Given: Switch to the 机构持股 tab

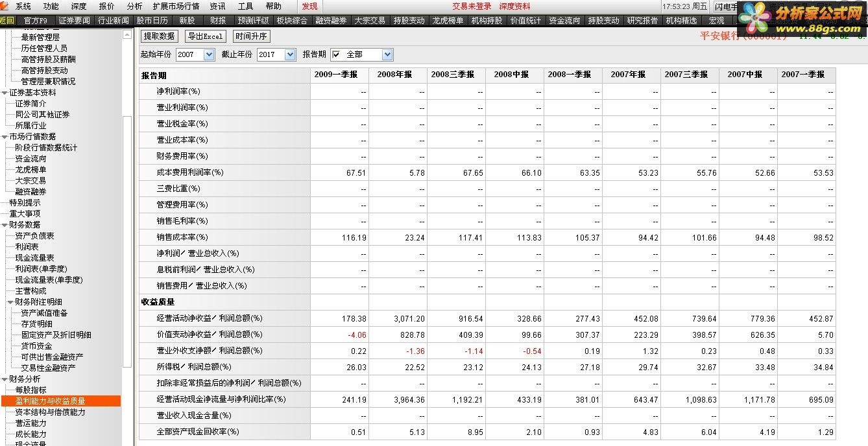Looking at the screenshot, I should pyautogui.click(x=487, y=21).
